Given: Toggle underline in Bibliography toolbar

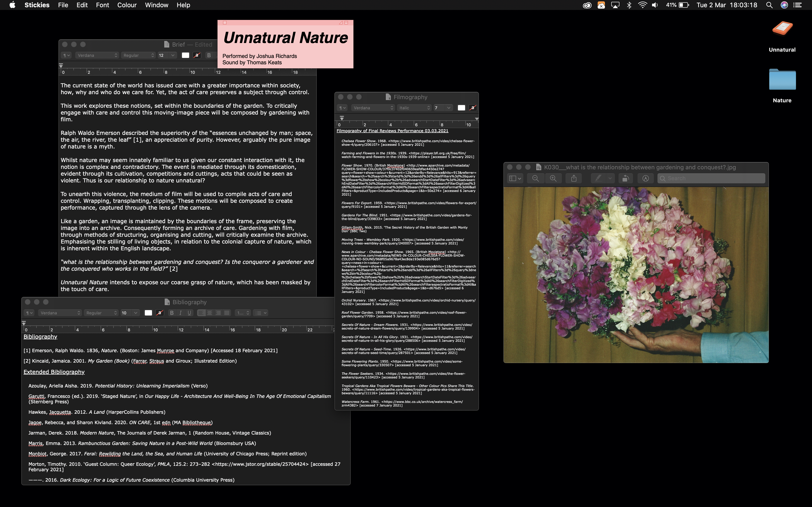Looking at the screenshot, I should [x=189, y=313].
